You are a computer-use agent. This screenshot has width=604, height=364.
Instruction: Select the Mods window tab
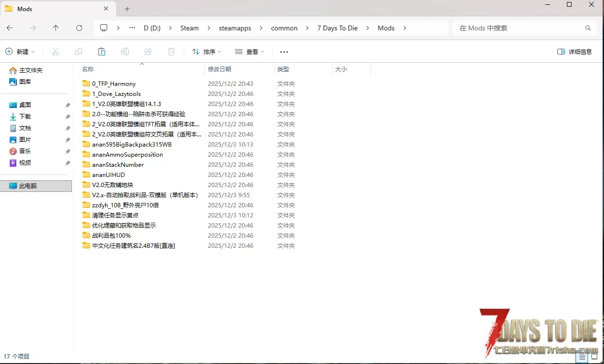tap(53, 9)
